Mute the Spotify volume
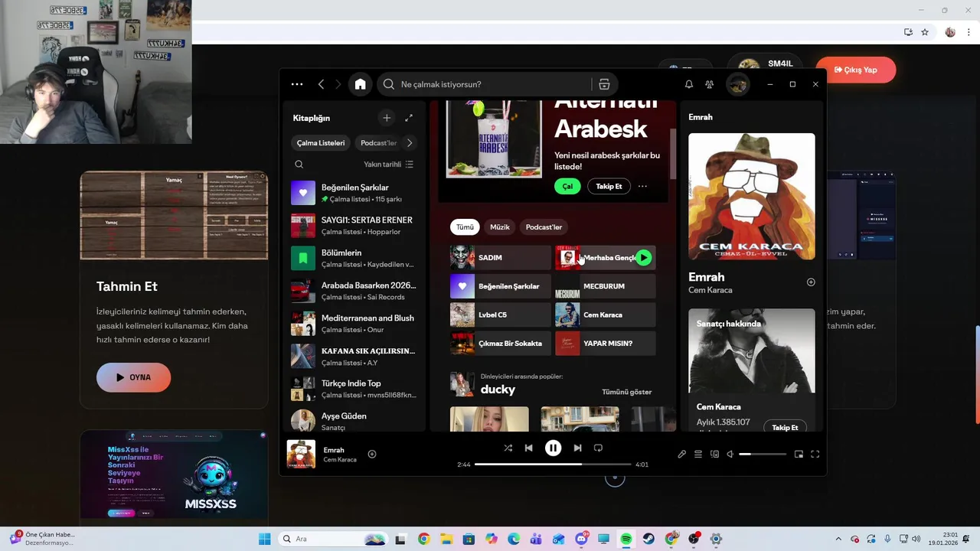 tap(730, 454)
